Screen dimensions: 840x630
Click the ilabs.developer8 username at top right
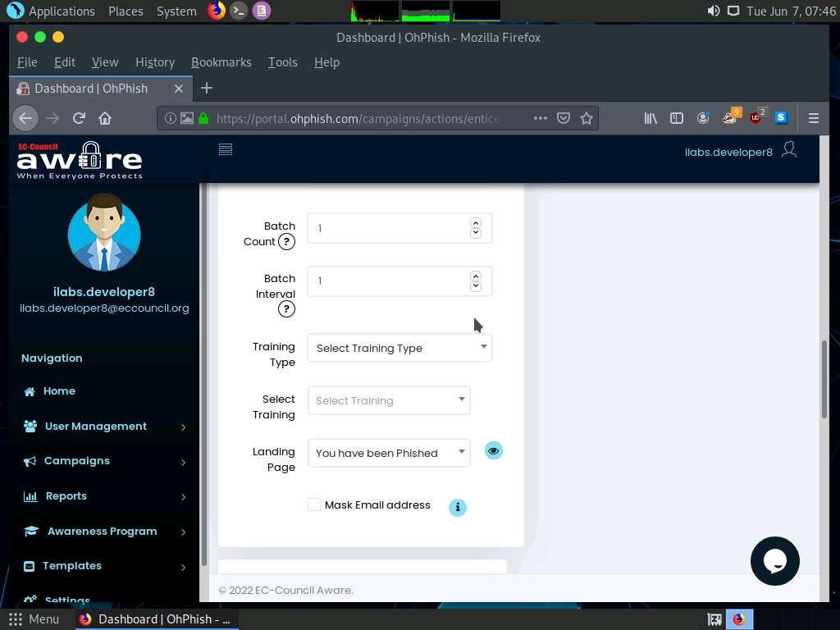tap(728, 152)
